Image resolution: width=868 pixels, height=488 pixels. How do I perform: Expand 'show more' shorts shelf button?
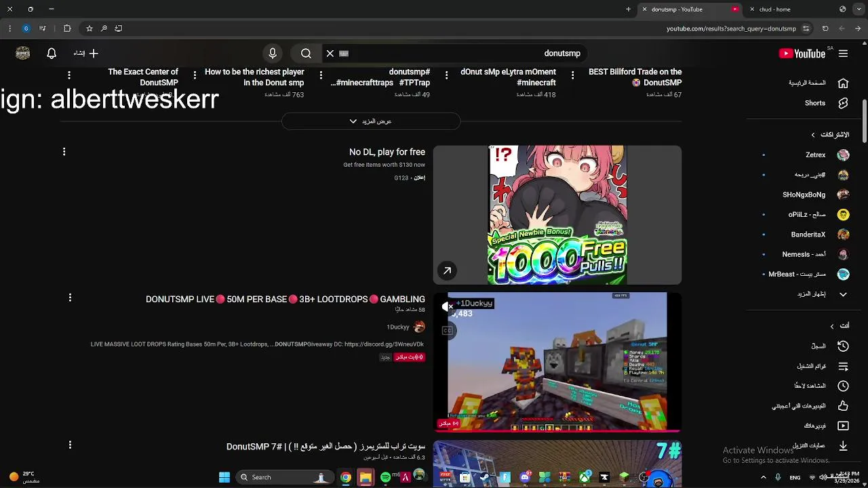click(x=371, y=121)
